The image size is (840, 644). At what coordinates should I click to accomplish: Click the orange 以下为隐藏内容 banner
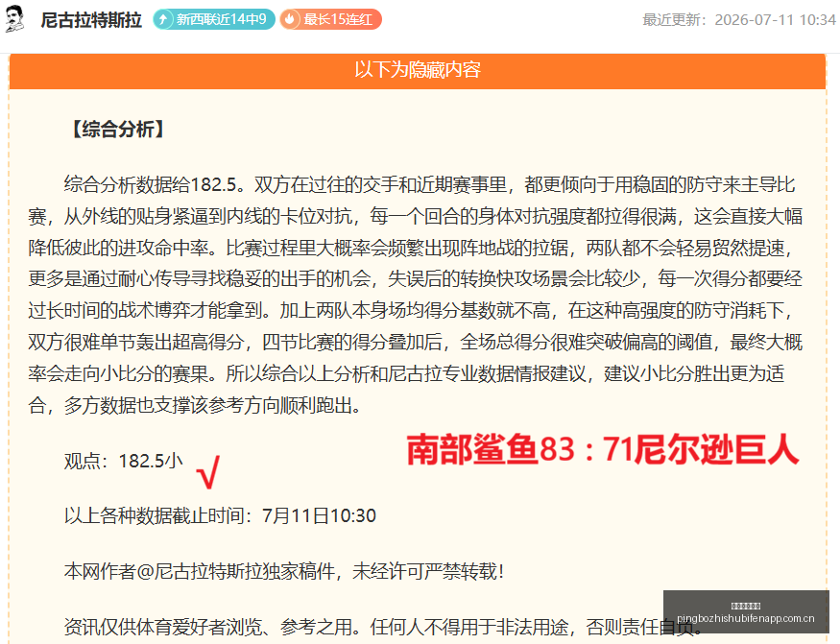418,70
